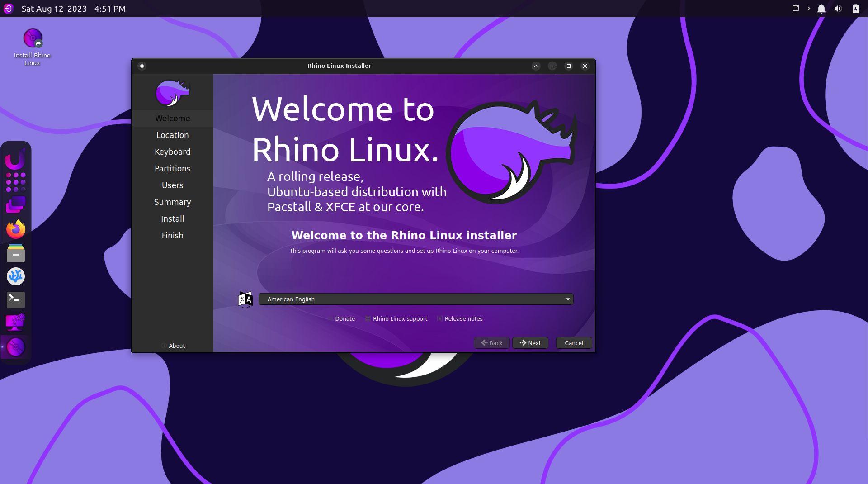Select the Partitions step in the sidebar
Viewport: 868px width, 484px height.
point(172,168)
